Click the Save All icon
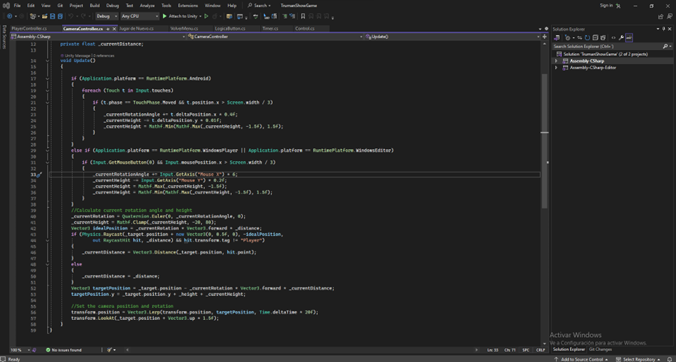The height and width of the screenshot is (362, 676). coord(60,16)
